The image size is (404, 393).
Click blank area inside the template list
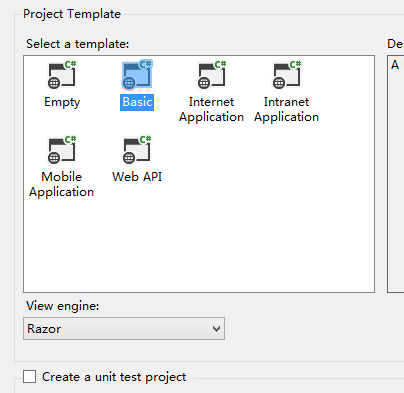coord(233,233)
